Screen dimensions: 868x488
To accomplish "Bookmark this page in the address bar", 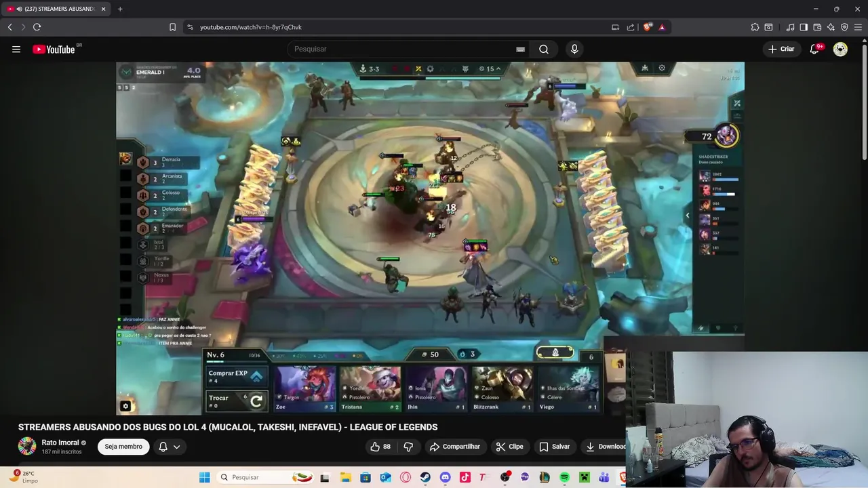I will pyautogui.click(x=172, y=27).
